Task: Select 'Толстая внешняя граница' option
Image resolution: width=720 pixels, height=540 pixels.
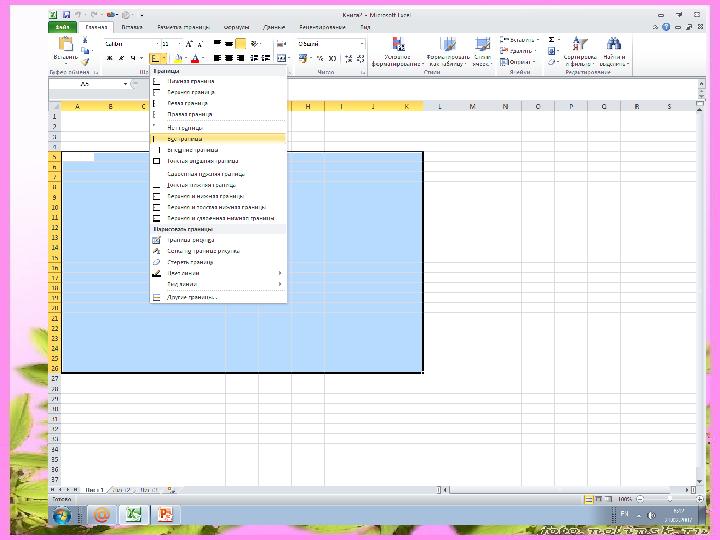Action: coord(218,161)
